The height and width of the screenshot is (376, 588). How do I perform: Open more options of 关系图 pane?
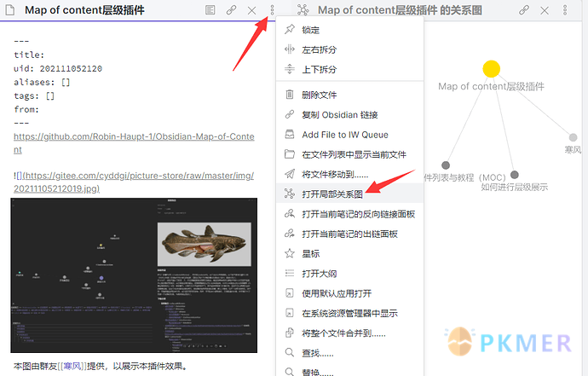tap(565, 10)
